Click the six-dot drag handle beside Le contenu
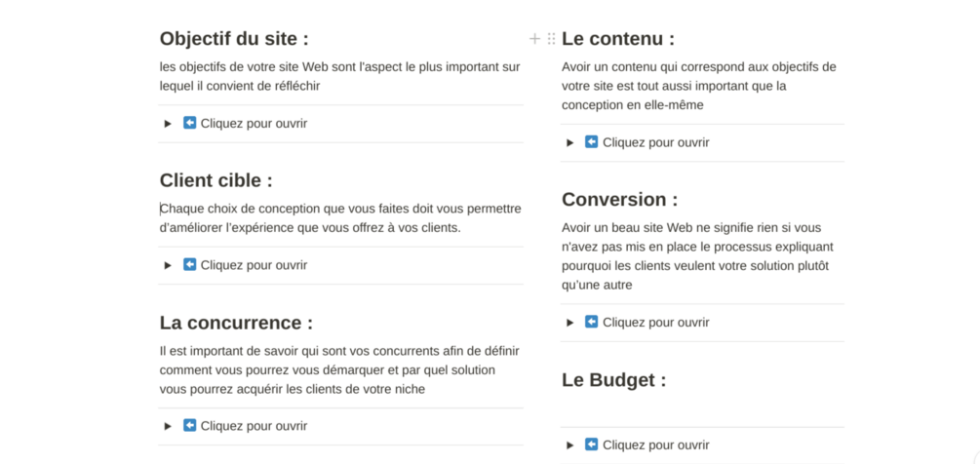Screen dimensions: 980x464 tap(551, 39)
